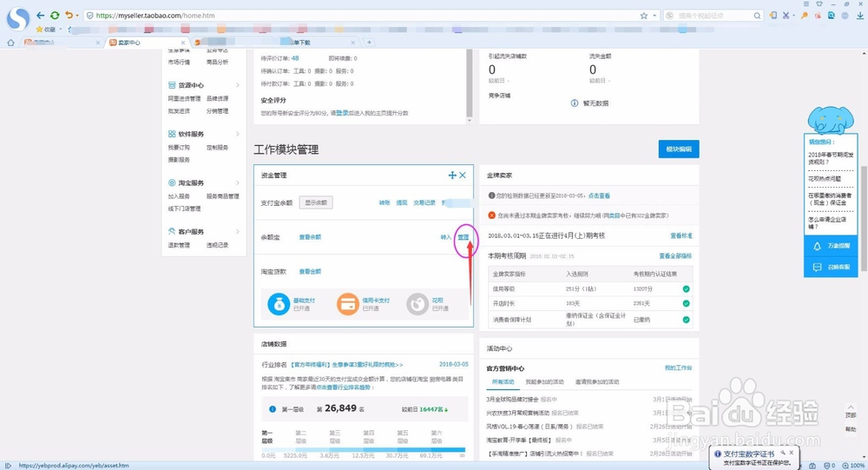Open the Sogou browser logo menu
This screenshot has height=470, width=868.
coord(18,18)
